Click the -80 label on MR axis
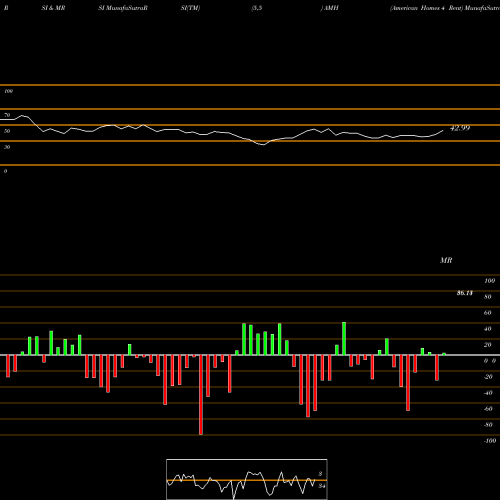500x500 pixels. click(x=488, y=425)
